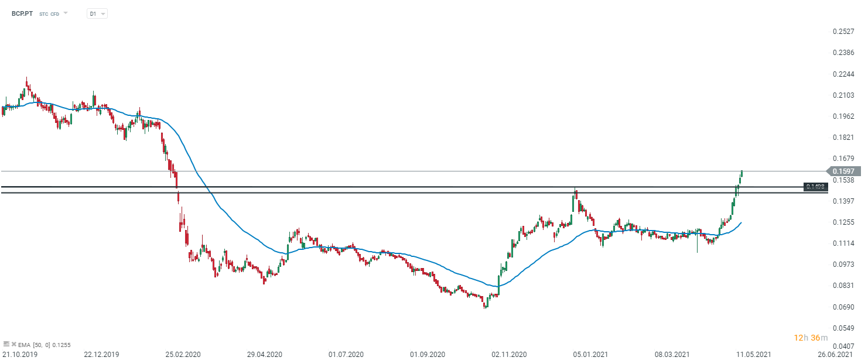Click the 0.0690 level on price axis
868x364 pixels.
[844, 307]
